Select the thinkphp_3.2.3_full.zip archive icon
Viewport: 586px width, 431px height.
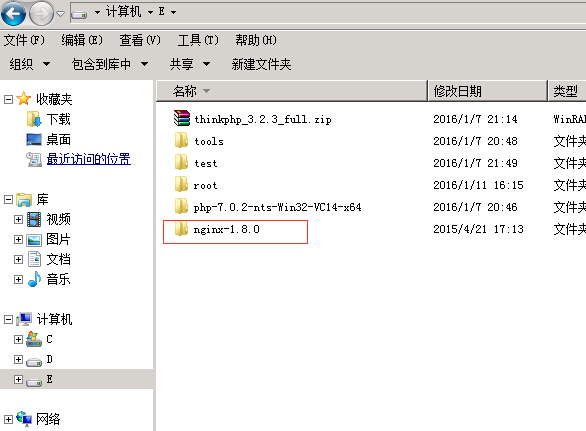182,118
